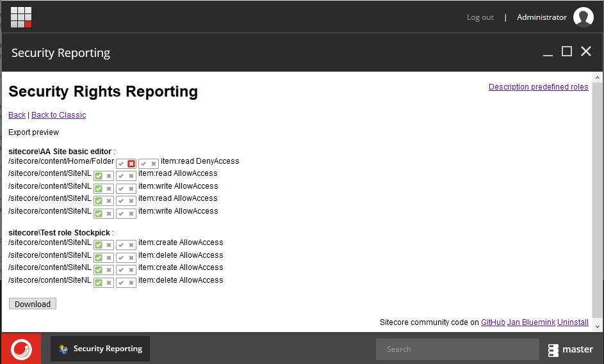This screenshot has height=364, width=604.
Task: Click the 'Export preview' text
Action: 33,132
